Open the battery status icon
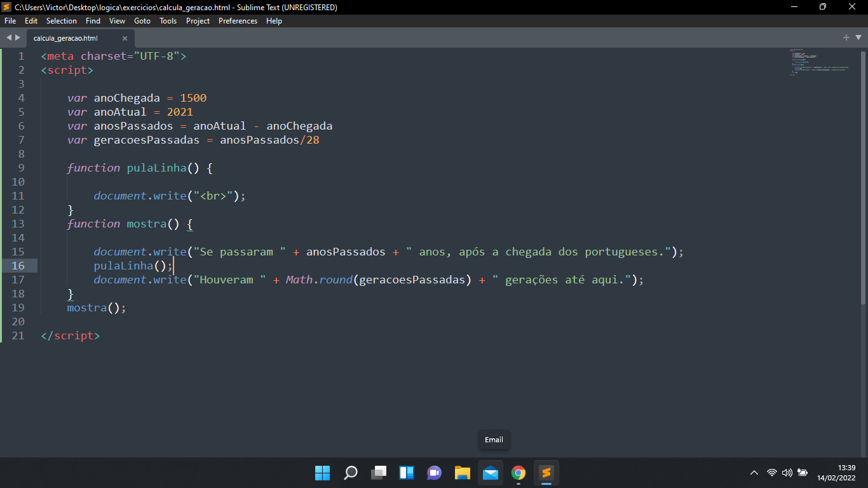Screen dimensions: 868x488 coord(803,473)
